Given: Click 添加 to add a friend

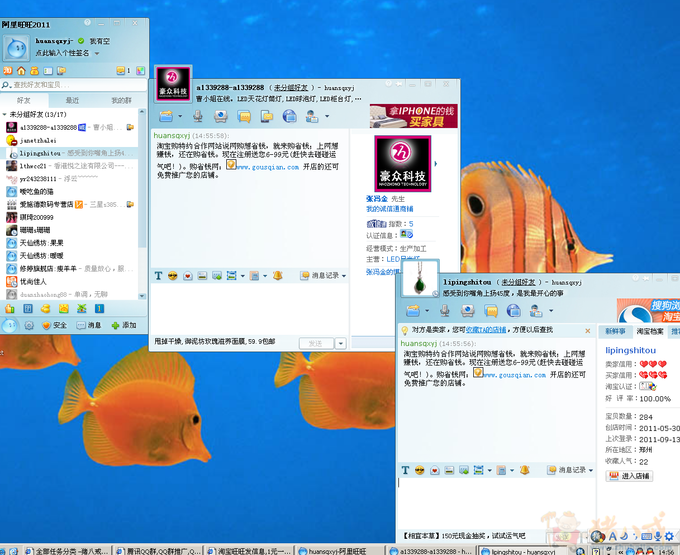Looking at the screenshot, I should [124, 325].
